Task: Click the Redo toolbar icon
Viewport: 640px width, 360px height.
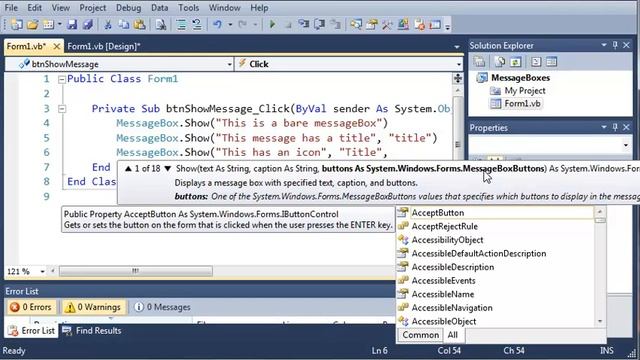Action: [x=242, y=25]
